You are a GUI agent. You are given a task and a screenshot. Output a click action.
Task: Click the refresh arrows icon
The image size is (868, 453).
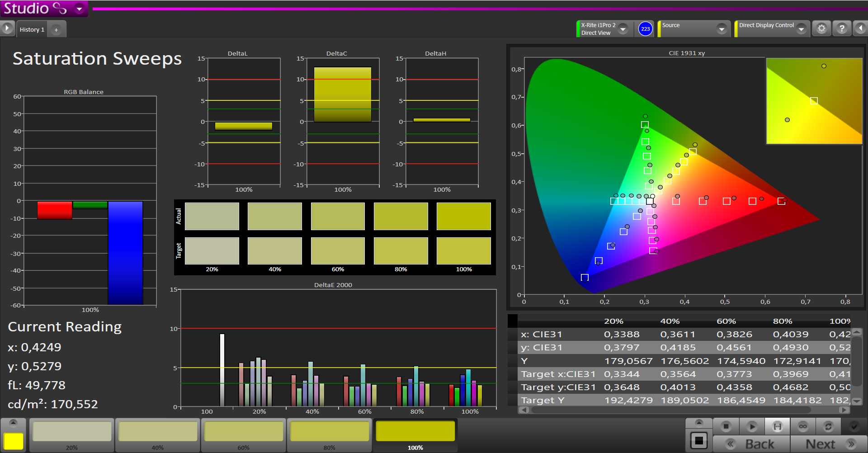pyautogui.click(x=828, y=426)
